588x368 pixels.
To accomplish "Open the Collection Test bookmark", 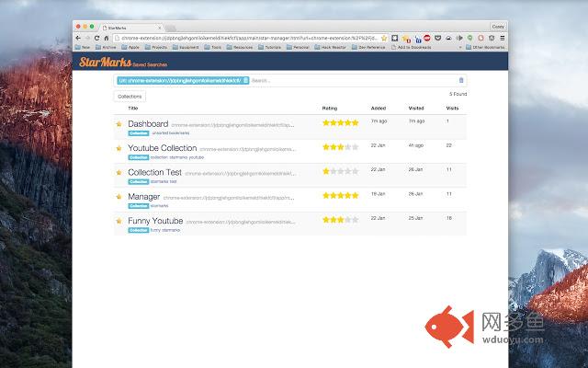I will pos(155,172).
